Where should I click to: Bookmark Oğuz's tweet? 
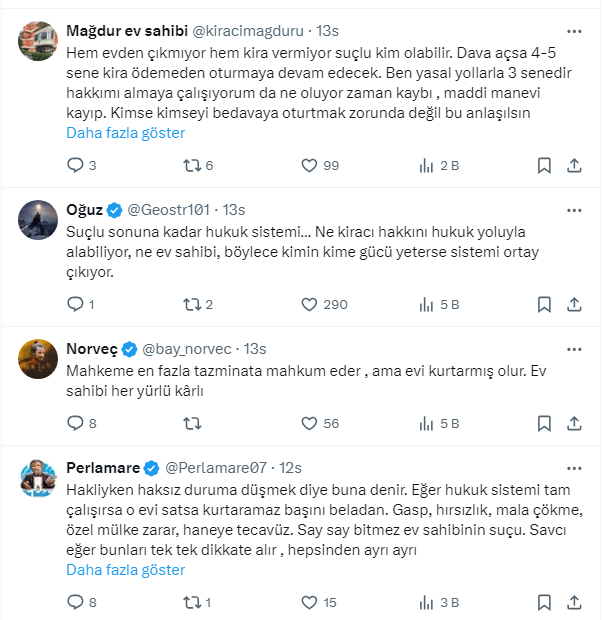543,304
